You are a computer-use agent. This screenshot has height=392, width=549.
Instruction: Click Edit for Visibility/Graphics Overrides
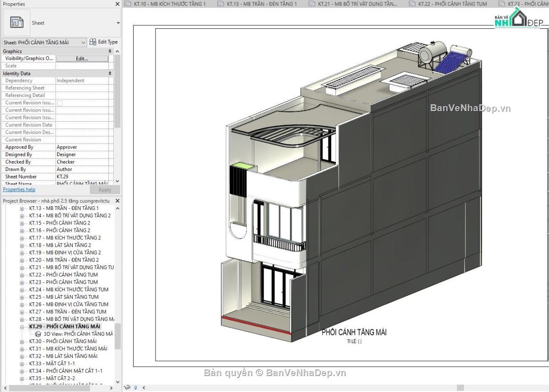[x=82, y=59]
